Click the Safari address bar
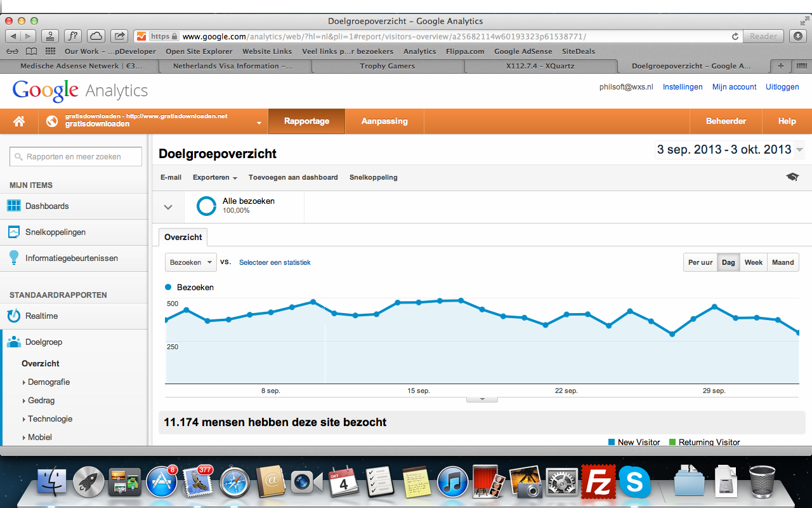 438,36
